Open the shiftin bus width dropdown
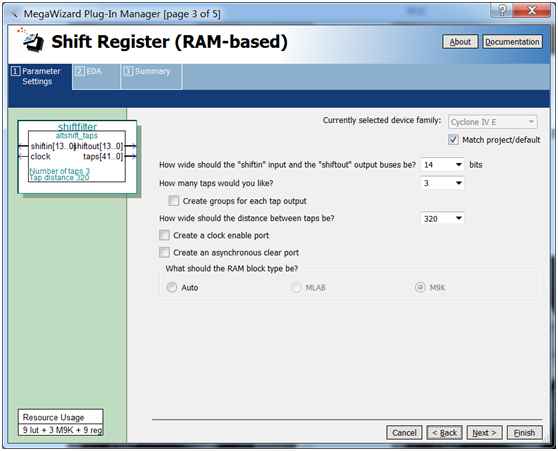 pos(442,164)
